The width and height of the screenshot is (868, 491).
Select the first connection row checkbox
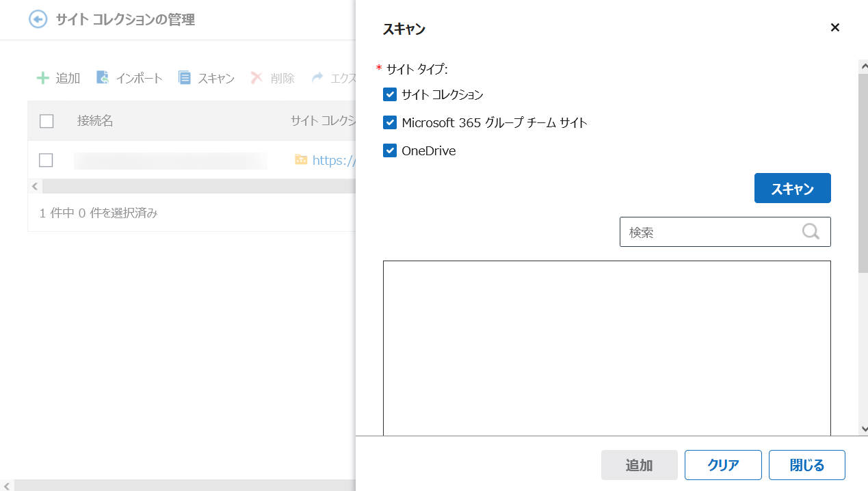(46, 160)
